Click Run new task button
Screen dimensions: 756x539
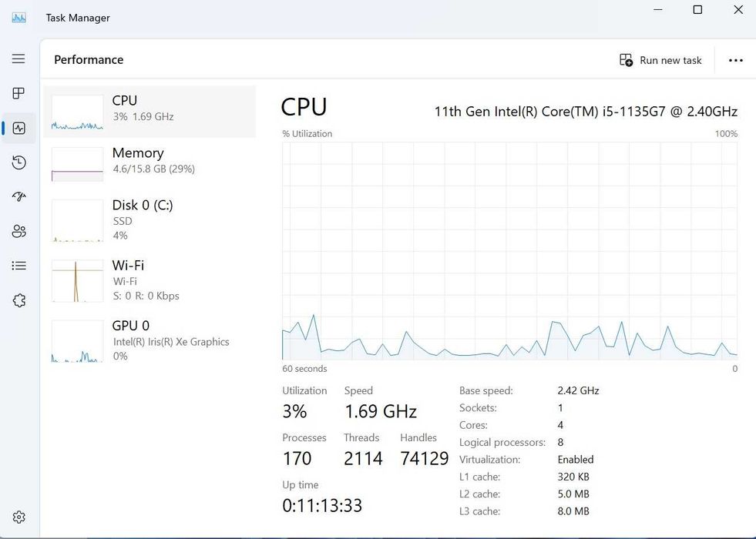click(661, 60)
